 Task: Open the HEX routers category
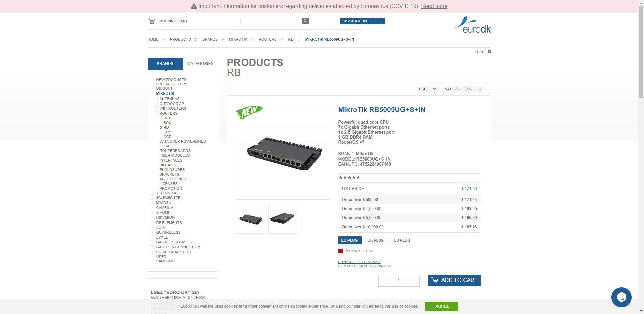(x=167, y=118)
